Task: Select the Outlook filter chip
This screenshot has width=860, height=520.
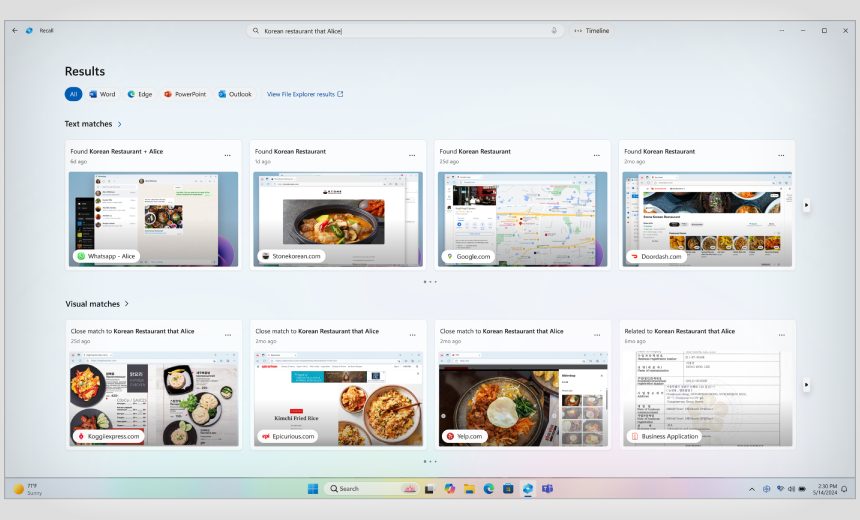Action: point(235,94)
